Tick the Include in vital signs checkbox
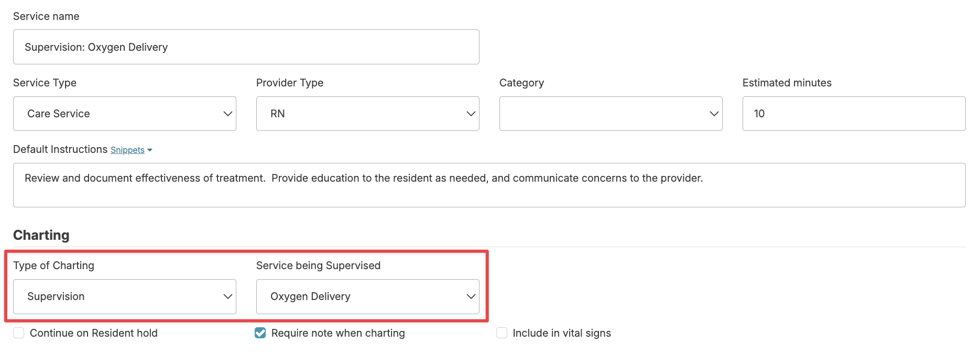Viewport: 980px width, 355px height. [x=502, y=333]
